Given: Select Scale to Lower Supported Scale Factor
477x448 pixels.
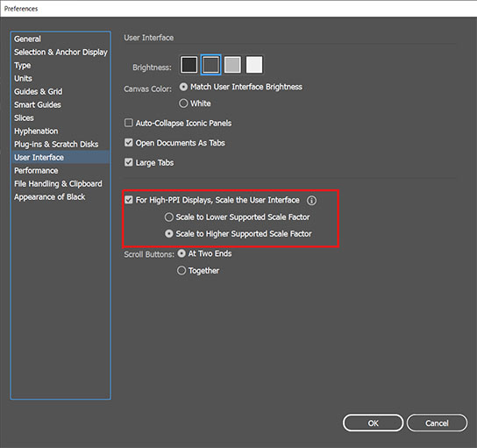Looking at the screenshot, I should (x=169, y=217).
